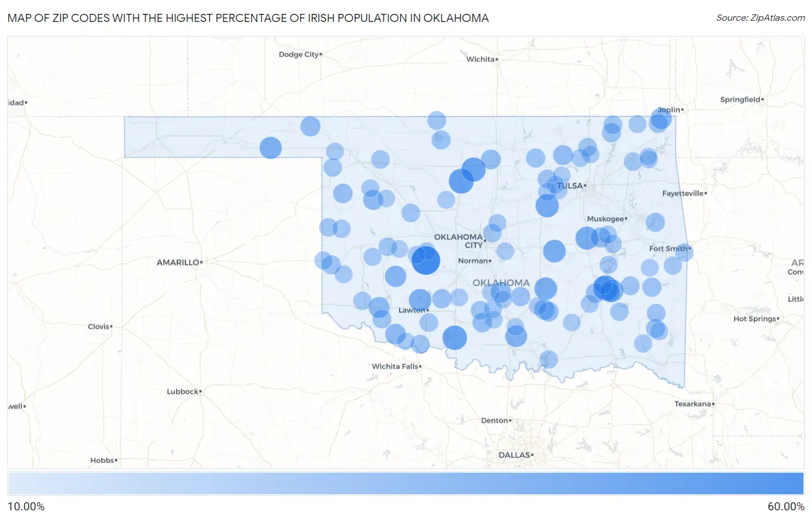812x519 pixels.
Task: Click the map title heading text
Action: pos(248,18)
